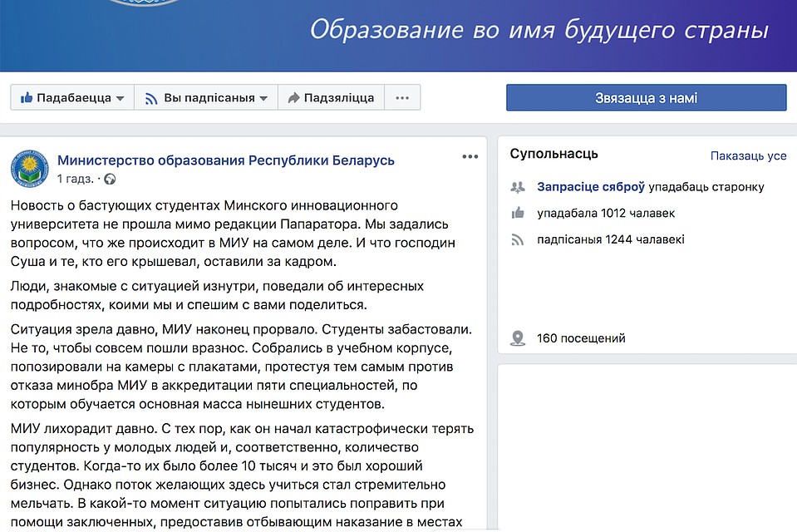797x532 pixels.
Task: Click the 1 гадз. post timestamp
Action: click(x=76, y=179)
